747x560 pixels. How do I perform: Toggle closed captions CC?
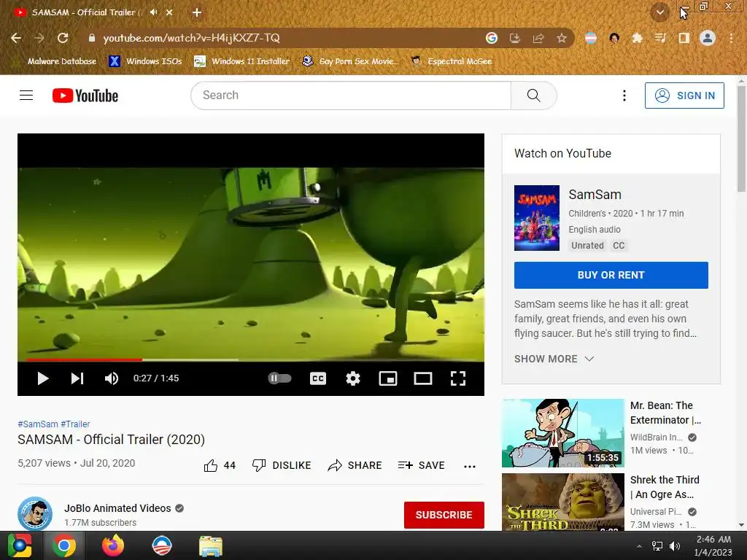click(318, 378)
